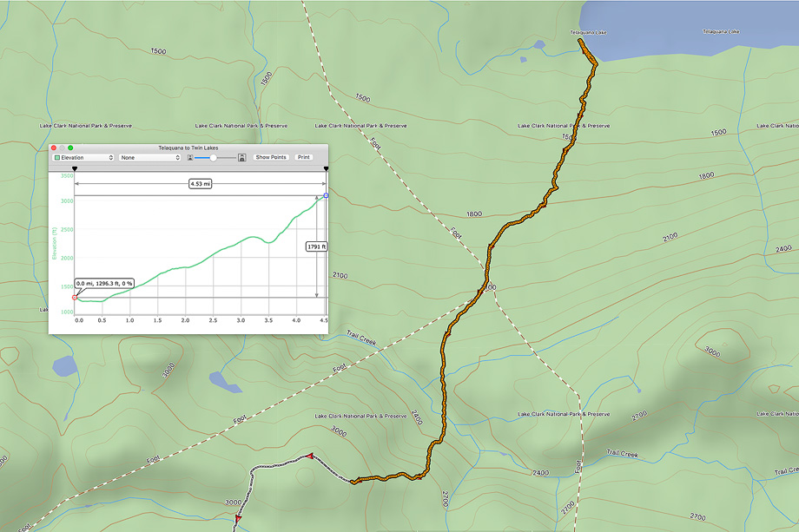
Task: Click the "3.5" mile tick on the x-axis
Action: 268,321
